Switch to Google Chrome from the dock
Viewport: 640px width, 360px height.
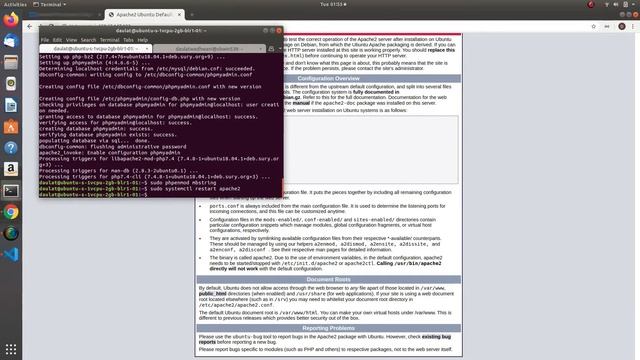11,212
